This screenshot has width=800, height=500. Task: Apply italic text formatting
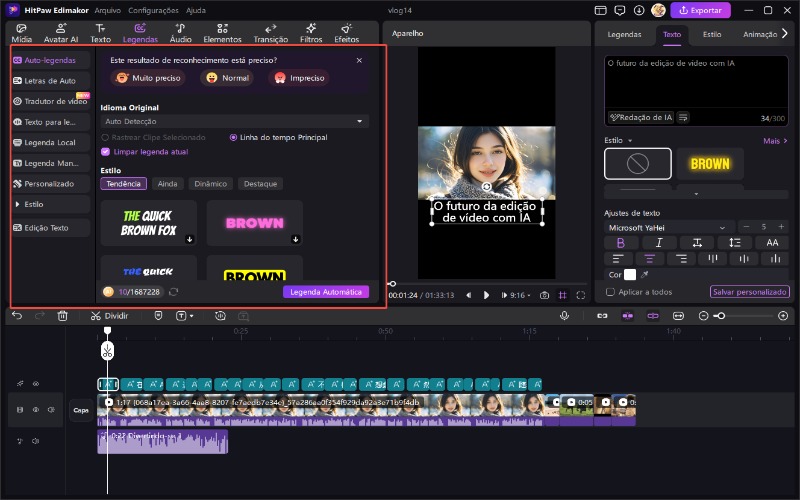[x=658, y=243]
